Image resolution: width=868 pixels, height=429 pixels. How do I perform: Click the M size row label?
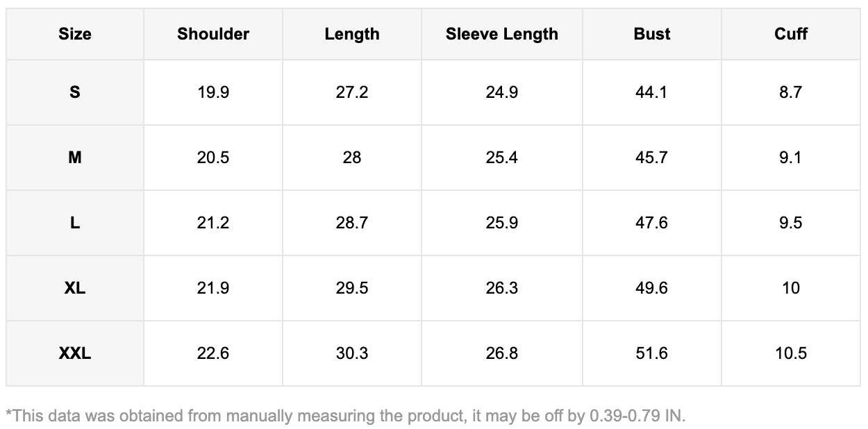(75, 158)
